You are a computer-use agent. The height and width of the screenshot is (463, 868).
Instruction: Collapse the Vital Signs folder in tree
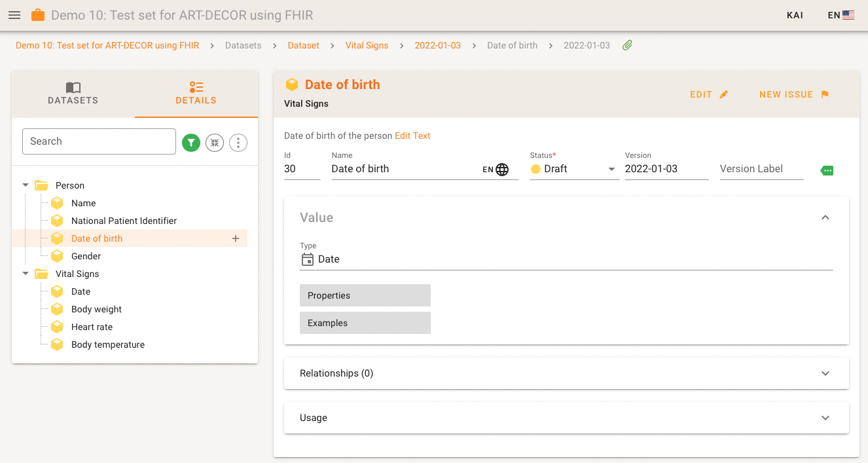(x=26, y=274)
